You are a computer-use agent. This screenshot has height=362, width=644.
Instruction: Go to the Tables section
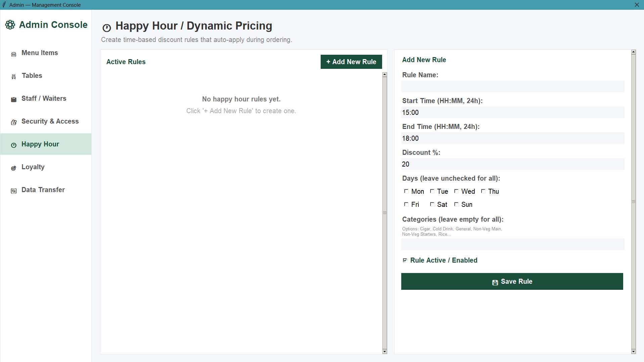coord(46,76)
